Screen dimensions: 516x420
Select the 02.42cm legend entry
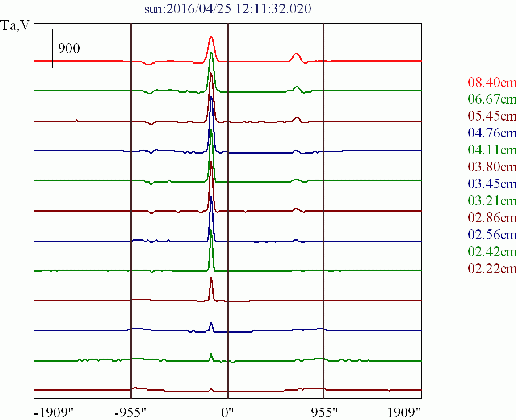coord(491,252)
